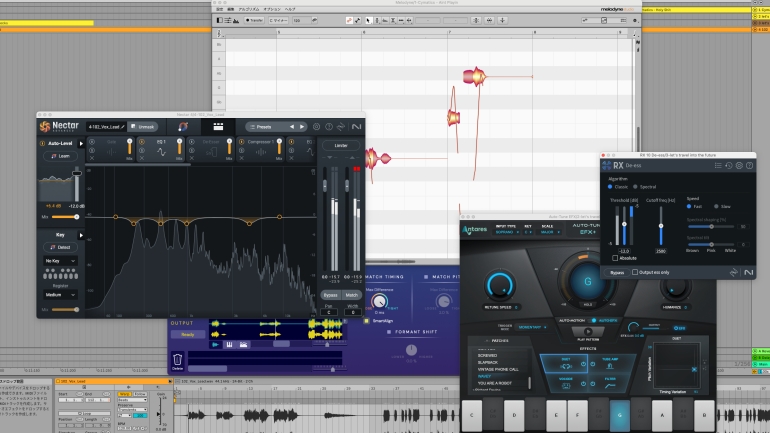The height and width of the screenshot is (433, 770).
Task: Check Output ess only checkbox
Action: point(635,272)
